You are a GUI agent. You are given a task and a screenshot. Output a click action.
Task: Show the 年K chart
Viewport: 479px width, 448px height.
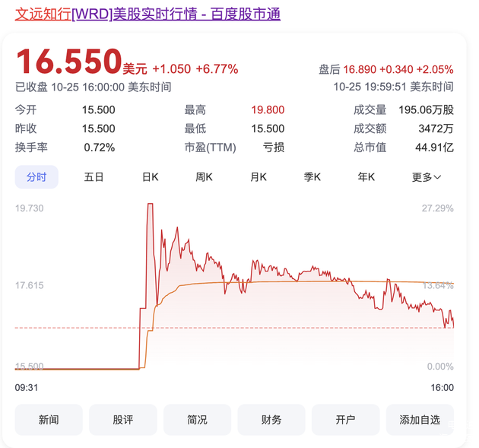point(366,177)
